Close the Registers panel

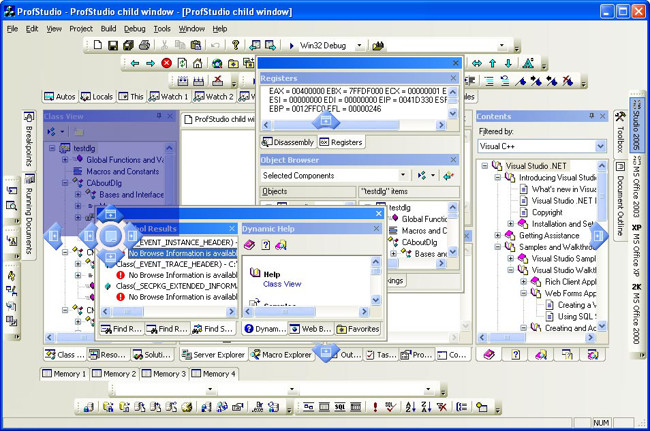[453, 78]
